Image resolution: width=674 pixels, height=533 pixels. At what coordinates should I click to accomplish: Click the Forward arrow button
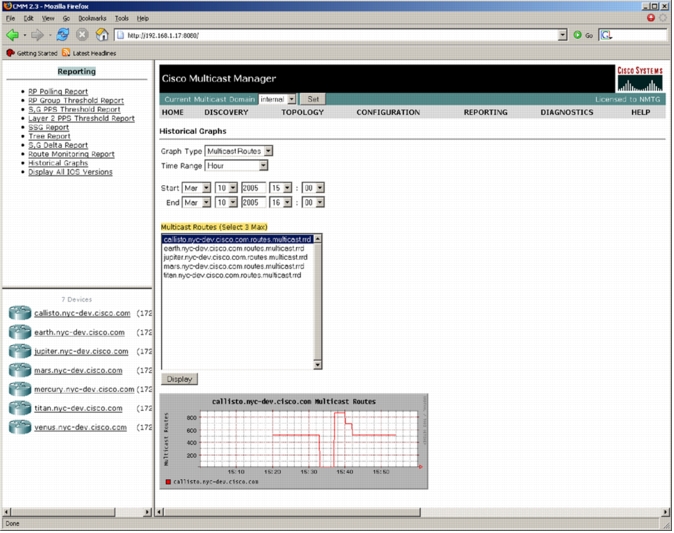coord(37,35)
